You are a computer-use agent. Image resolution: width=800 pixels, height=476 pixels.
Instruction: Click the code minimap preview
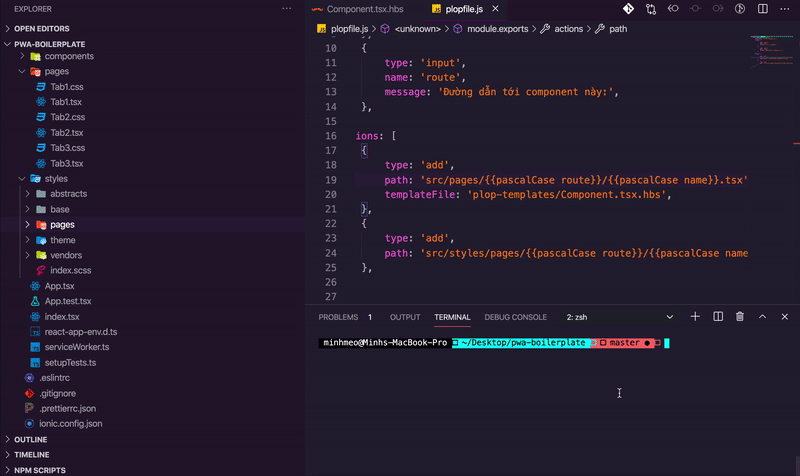771,51
